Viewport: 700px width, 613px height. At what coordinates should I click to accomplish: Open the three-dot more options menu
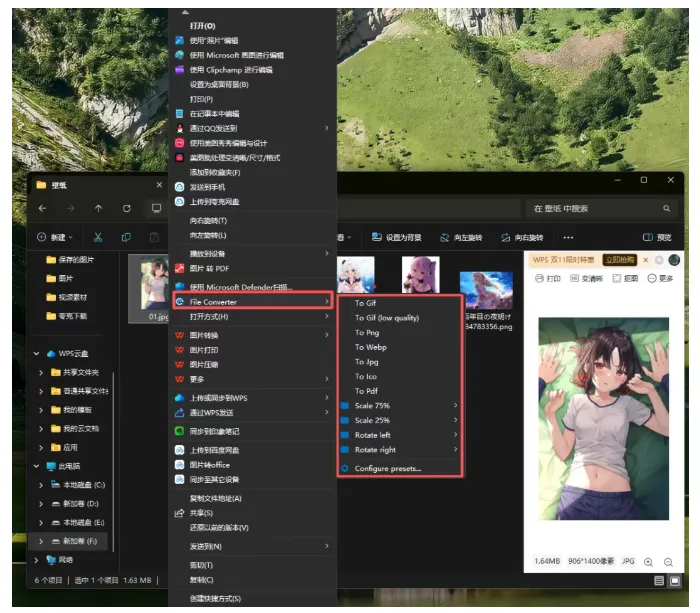568,237
